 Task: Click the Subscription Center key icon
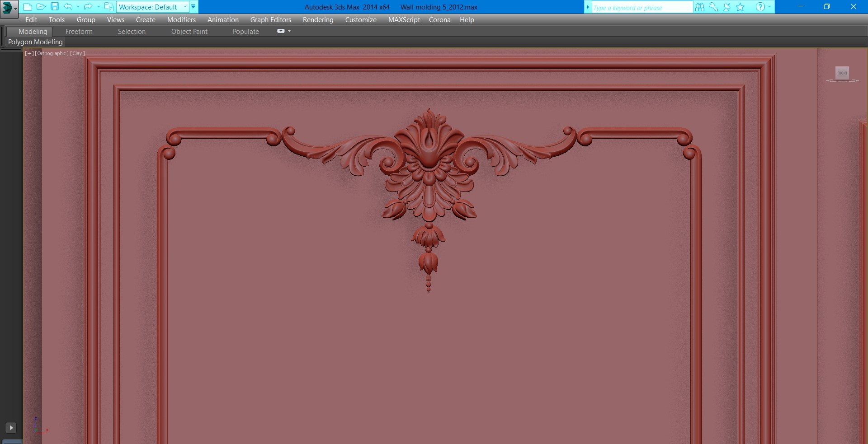pos(713,7)
